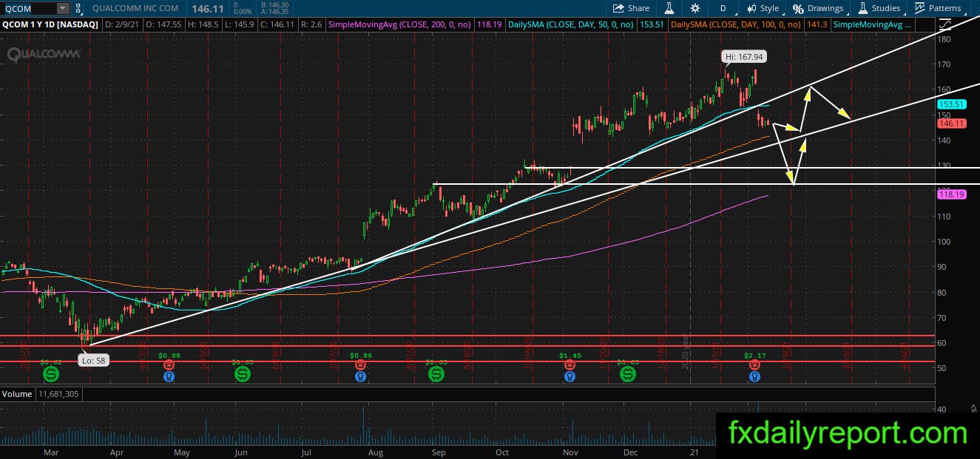Image resolution: width=980 pixels, height=459 pixels.
Task: Click the green dividend icon in September
Action: (435, 375)
